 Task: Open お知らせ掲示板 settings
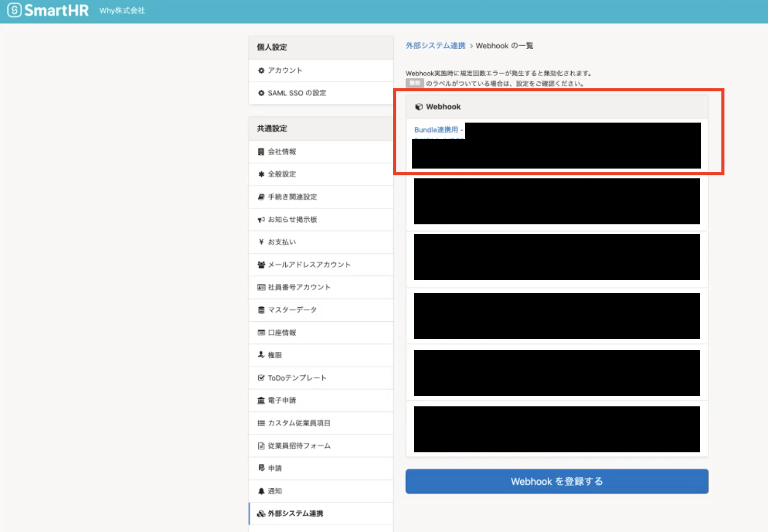click(x=321, y=219)
